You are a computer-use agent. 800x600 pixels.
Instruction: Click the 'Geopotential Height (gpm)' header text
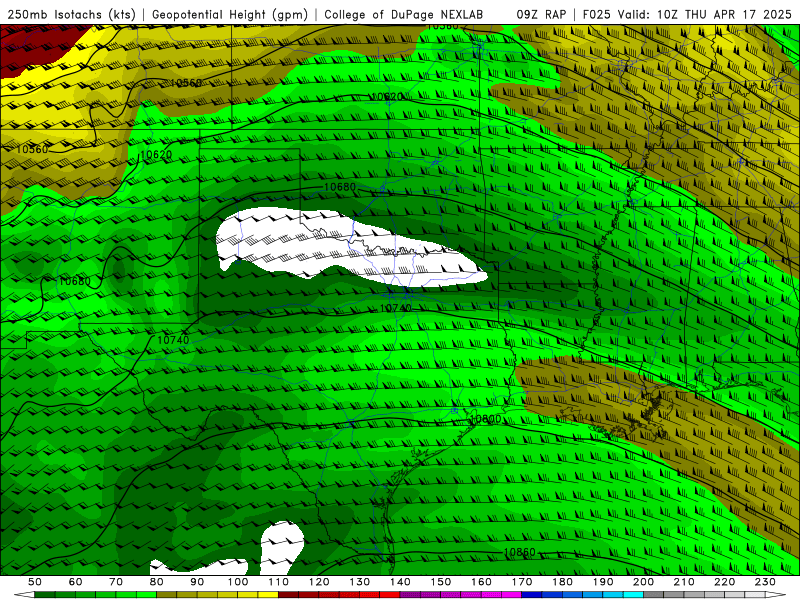tap(230, 15)
